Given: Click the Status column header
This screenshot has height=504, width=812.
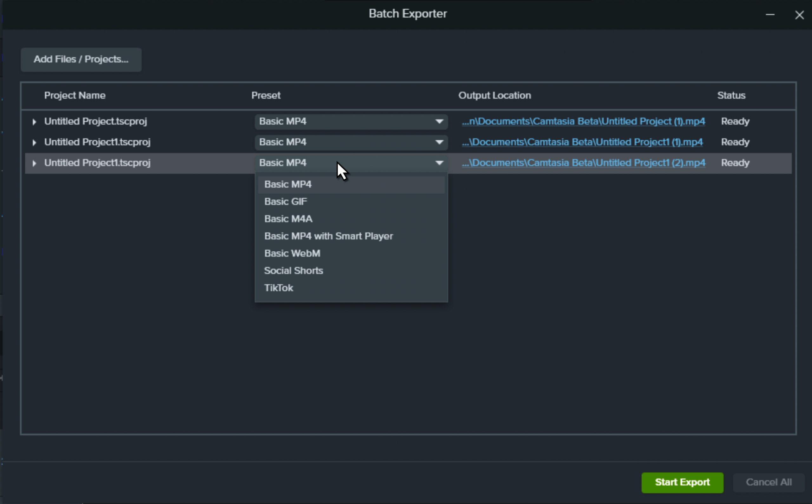Looking at the screenshot, I should pyautogui.click(x=731, y=96).
